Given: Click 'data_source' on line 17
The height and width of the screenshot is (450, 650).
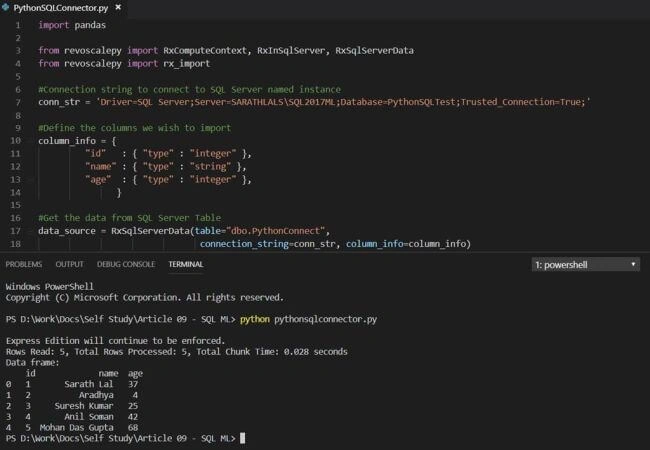Looking at the screenshot, I should pyautogui.click(x=67, y=231).
